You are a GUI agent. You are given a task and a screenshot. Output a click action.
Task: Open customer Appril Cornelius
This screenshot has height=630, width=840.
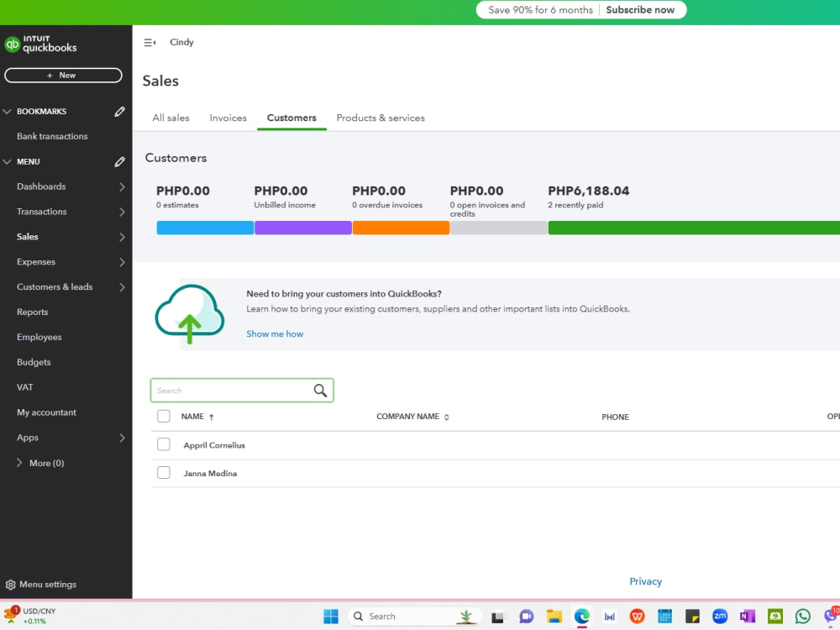(x=214, y=445)
